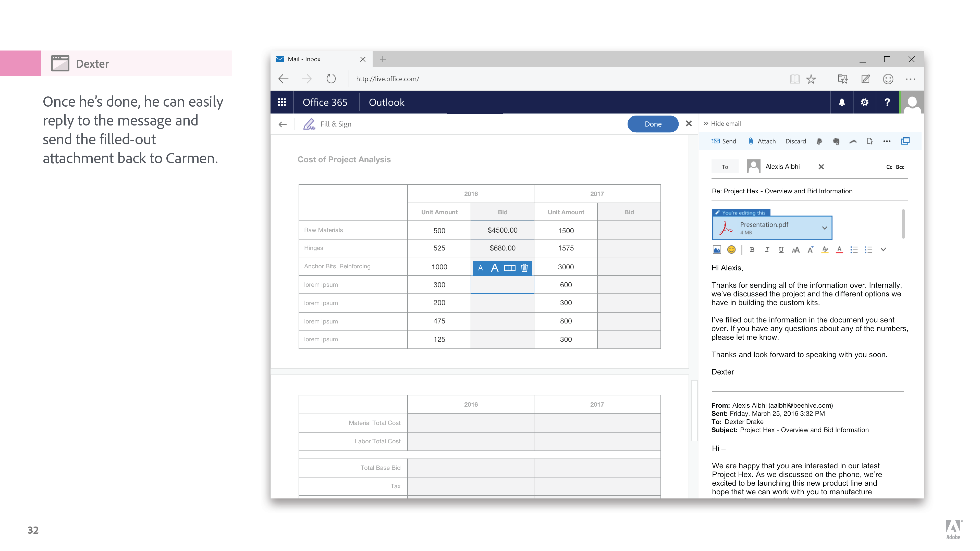Click the active Bid cell for lorem ipsum
Image resolution: width=980 pixels, height=551 pixels.
pyautogui.click(x=503, y=285)
